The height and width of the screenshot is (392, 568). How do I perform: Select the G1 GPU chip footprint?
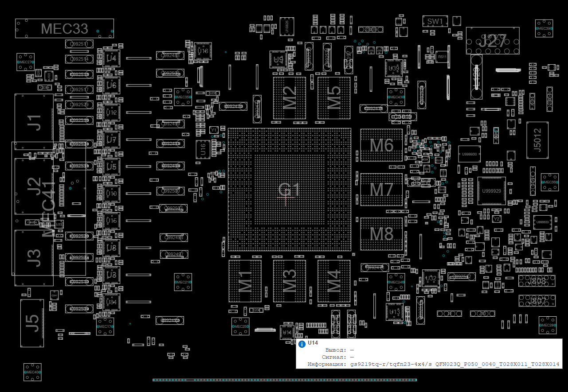(289, 190)
